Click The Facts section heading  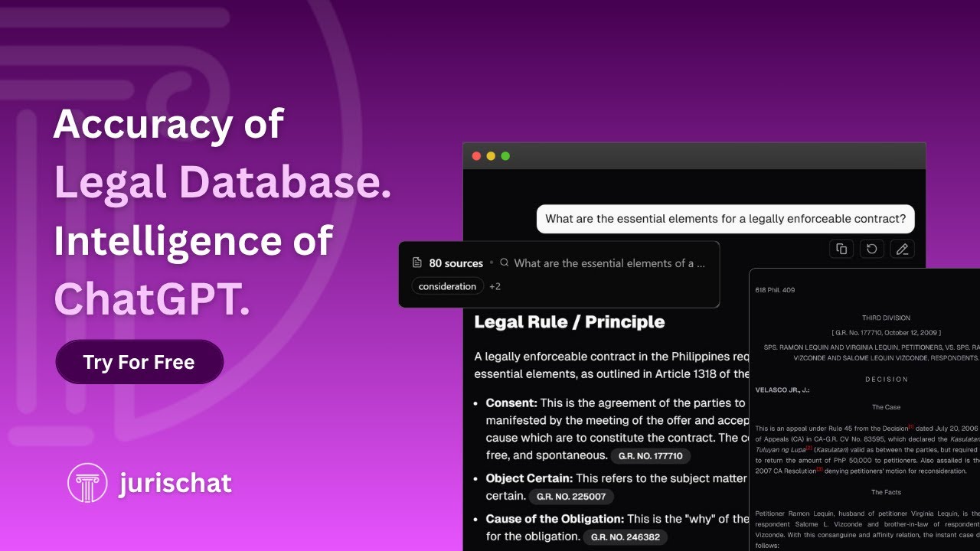(886, 492)
